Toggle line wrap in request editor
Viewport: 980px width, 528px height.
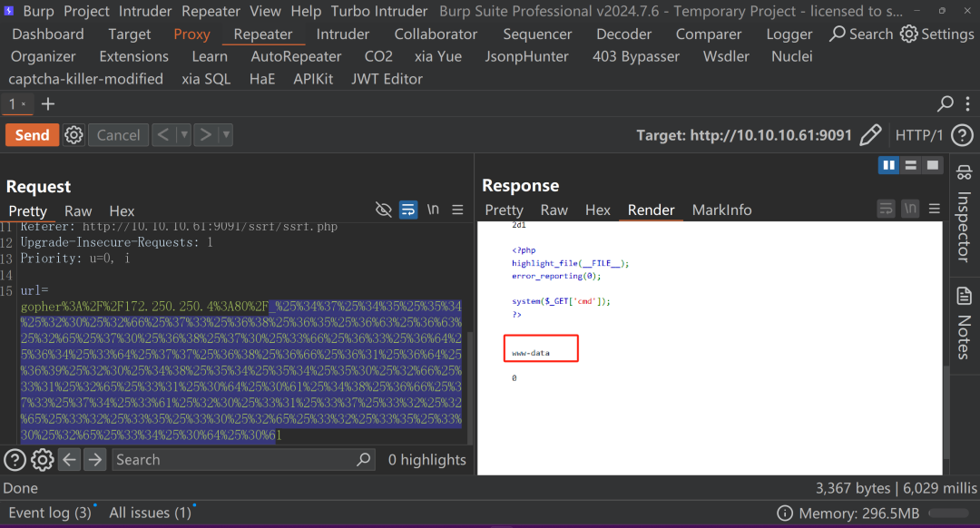pyautogui.click(x=408, y=210)
